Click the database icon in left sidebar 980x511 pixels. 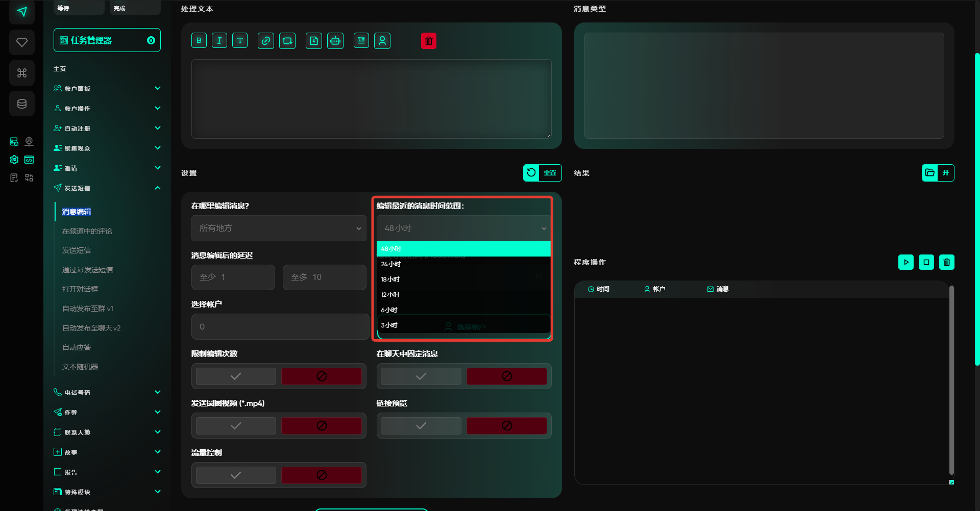pos(22,104)
